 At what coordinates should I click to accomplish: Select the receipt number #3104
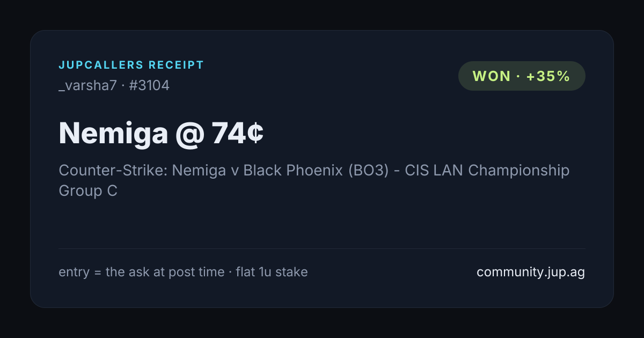[x=149, y=85]
